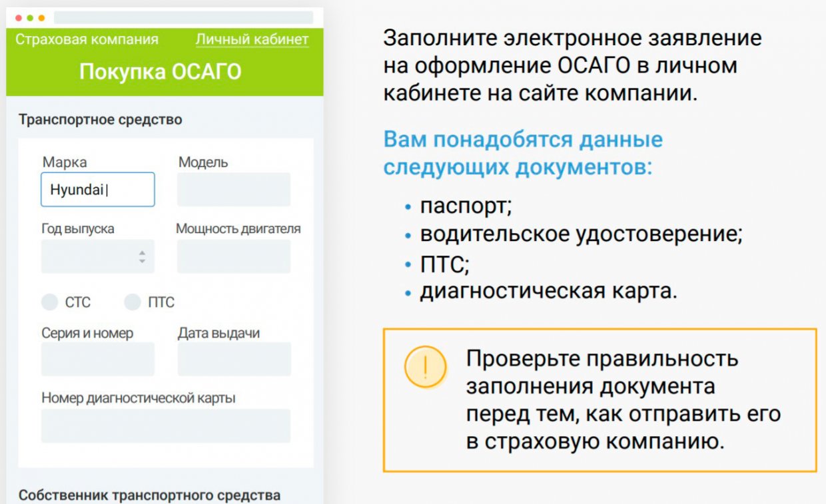Click the Страховая компания header text
This screenshot has width=826, height=504.
(x=87, y=39)
